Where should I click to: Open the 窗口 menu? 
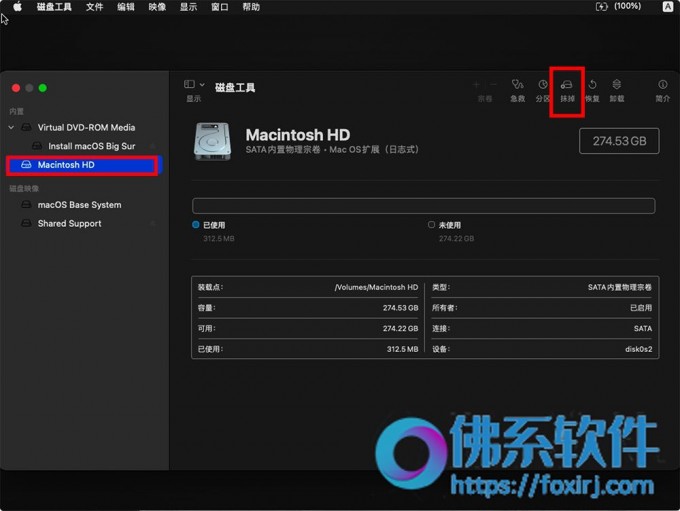(219, 7)
